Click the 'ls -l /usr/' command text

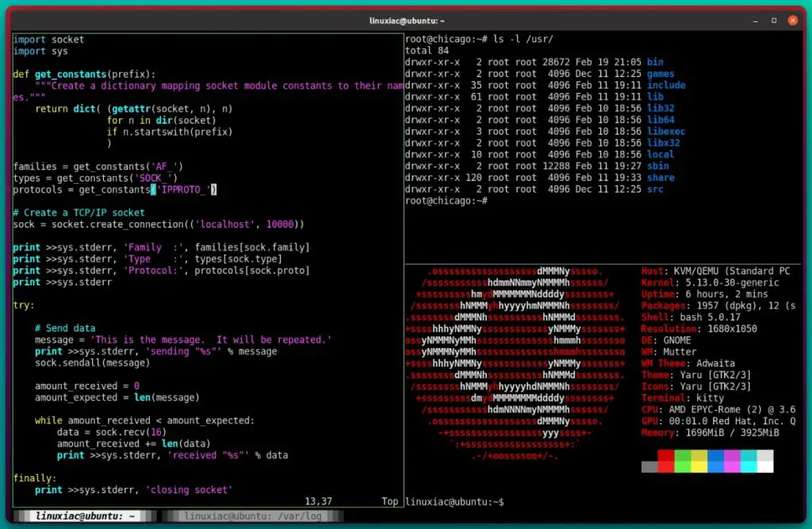(523, 39)
